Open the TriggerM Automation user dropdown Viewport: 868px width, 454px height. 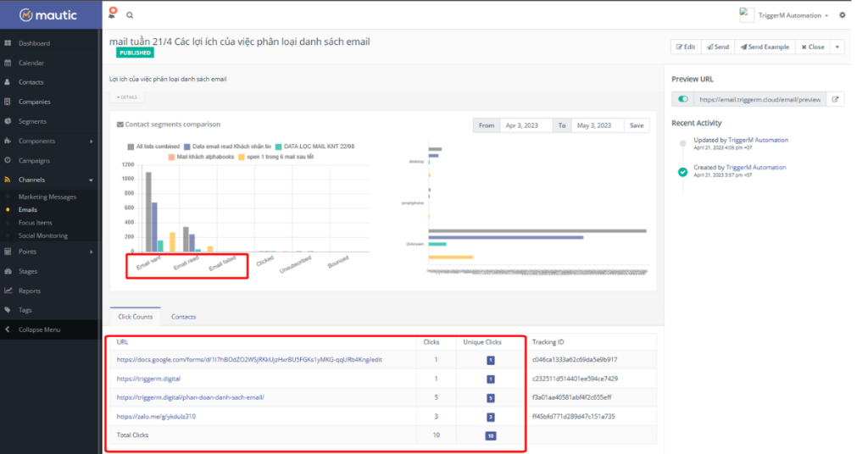point(786,15)
